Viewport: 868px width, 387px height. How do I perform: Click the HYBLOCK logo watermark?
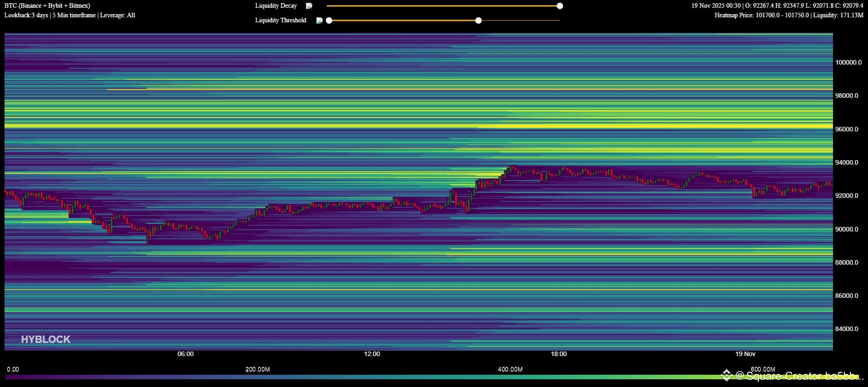click(46, 339)
